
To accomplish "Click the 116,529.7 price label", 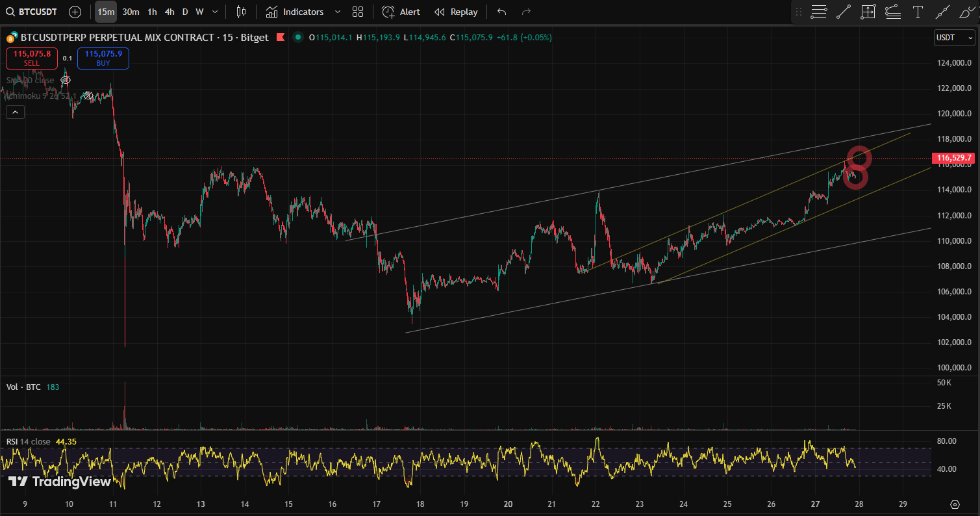I will coord(953,157).
